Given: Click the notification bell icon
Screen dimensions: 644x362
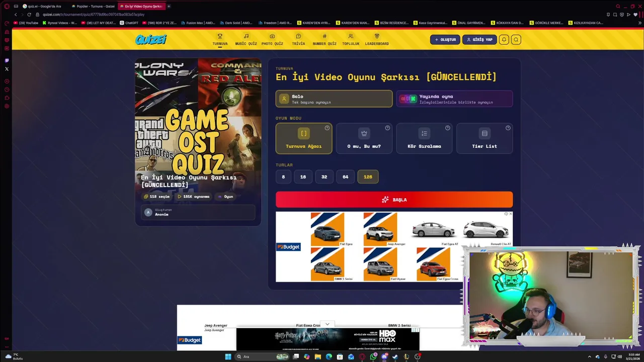Looking at the screenshot, I should (504, 40).
